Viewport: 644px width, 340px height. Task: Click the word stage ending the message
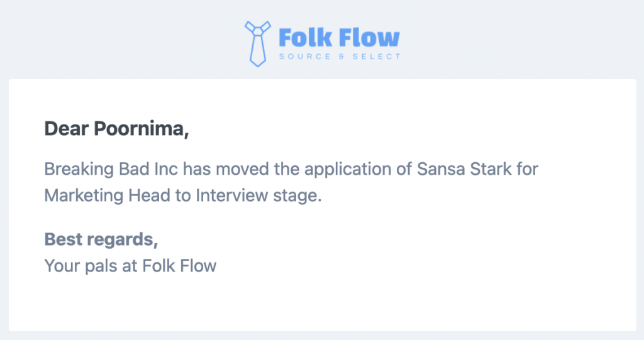(x=297, y=196)
